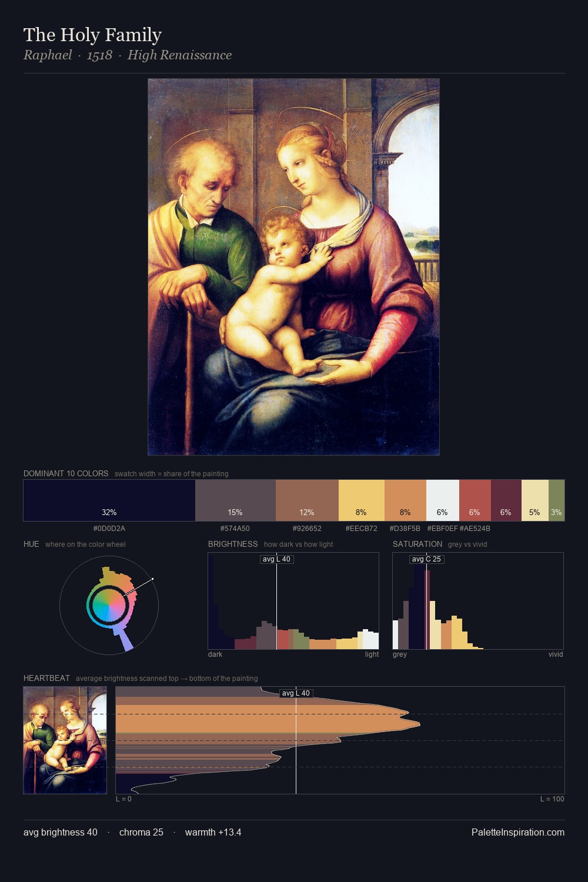Select the #926652 hex code text
Viewport: 588px width, 882px height.
pos(307,529)
